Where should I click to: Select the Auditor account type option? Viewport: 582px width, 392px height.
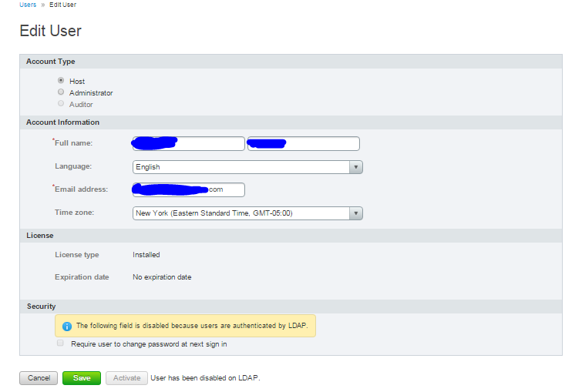pos(61,104)
